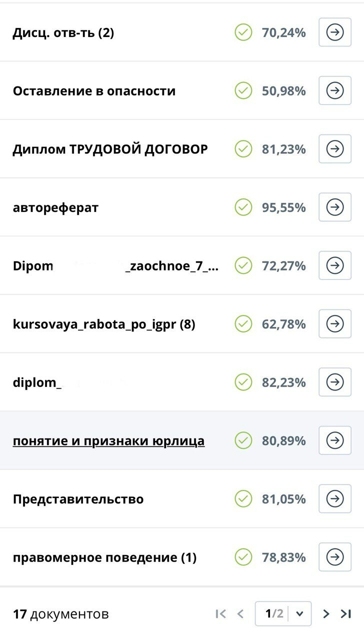
Task: Click arrow button for kursovaya_rabota_po_igpr (8)
Action: click(335, 324)
